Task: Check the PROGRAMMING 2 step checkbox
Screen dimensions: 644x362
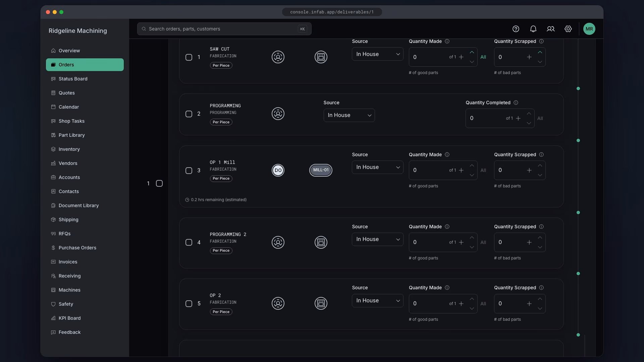Action: coord(189,242)
